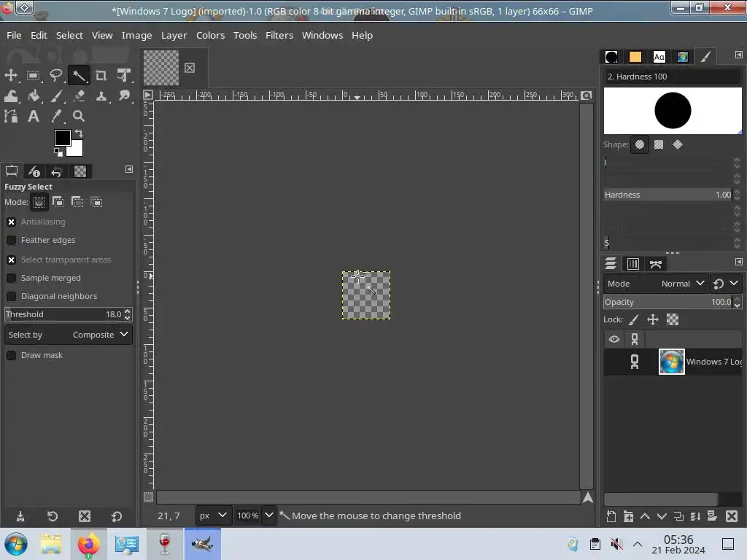The width and height of the screenshot is (747, 560).
Task: Set selection mode to Replace
Action: (x=39, y=203)
